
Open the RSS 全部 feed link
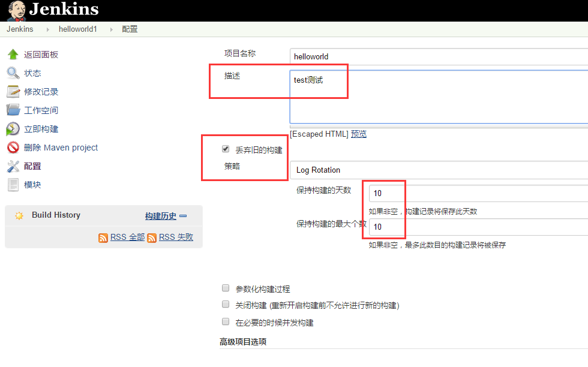(127, 237)
